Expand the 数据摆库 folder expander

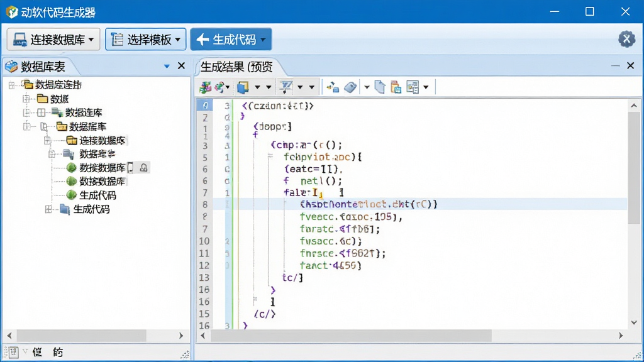point(26,126)
